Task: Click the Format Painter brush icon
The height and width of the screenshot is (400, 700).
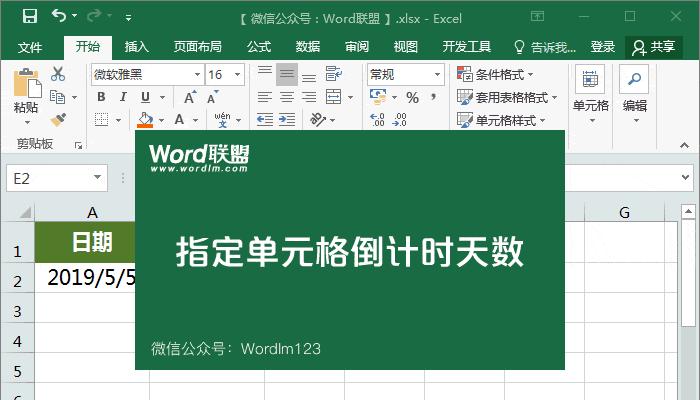Action: [x=58, y=120]
